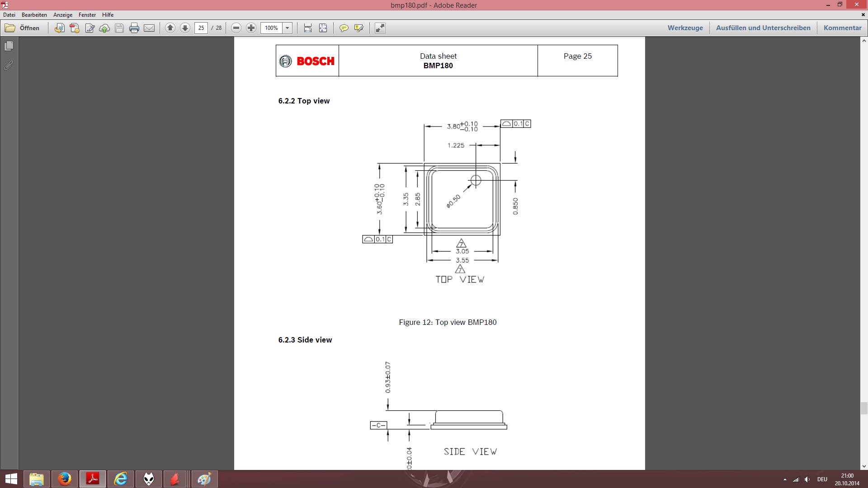Zoom in with the plus button

tap(251, 28)
